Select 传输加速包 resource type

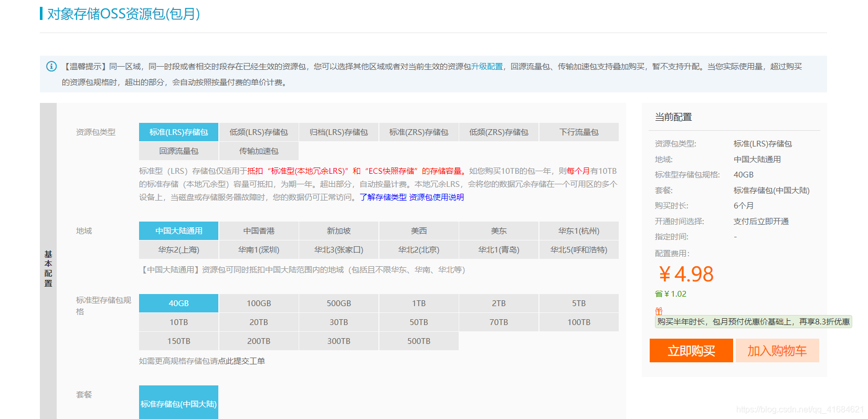click(259, 151)
